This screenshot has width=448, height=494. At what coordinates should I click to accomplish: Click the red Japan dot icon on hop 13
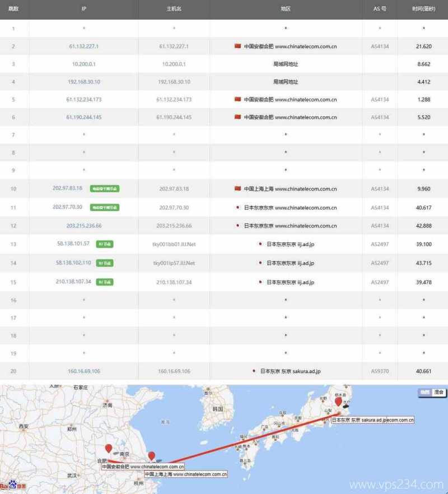click(259, 244)
